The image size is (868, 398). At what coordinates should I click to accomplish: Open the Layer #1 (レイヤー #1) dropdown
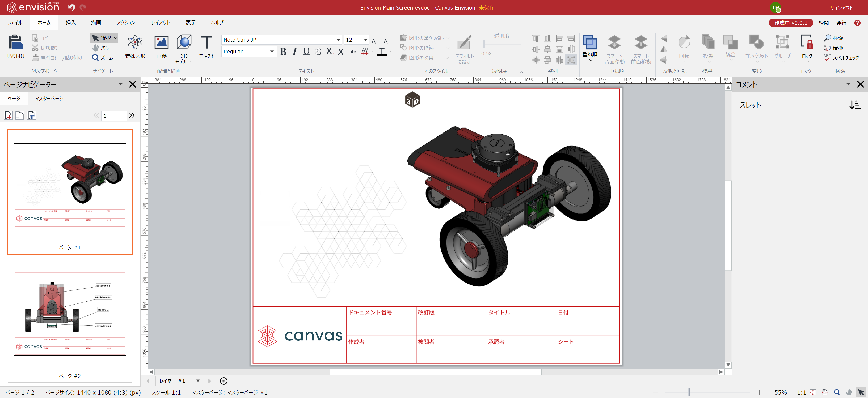(x=198, y=381)
